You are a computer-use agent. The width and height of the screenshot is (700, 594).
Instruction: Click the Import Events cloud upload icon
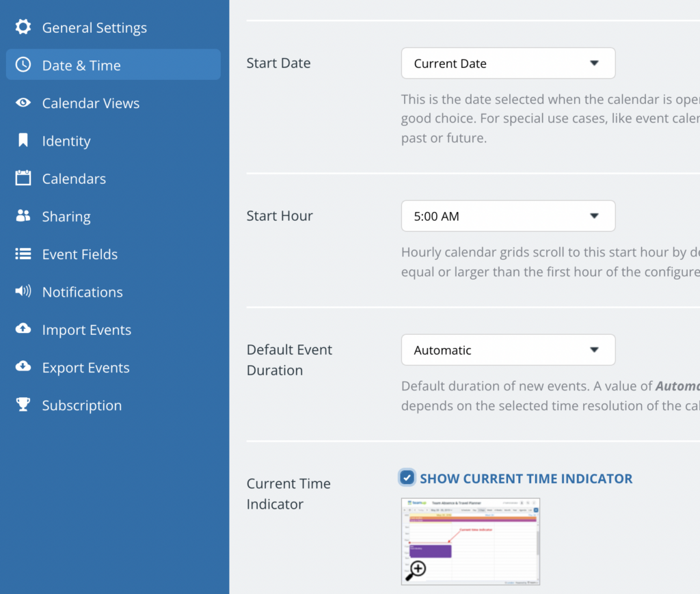23,329
